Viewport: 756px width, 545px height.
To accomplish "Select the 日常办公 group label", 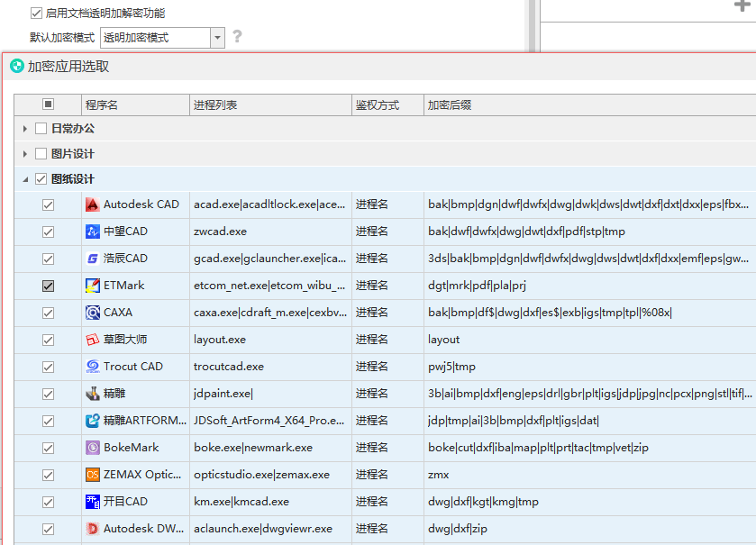I will click(x=73, y=129).
